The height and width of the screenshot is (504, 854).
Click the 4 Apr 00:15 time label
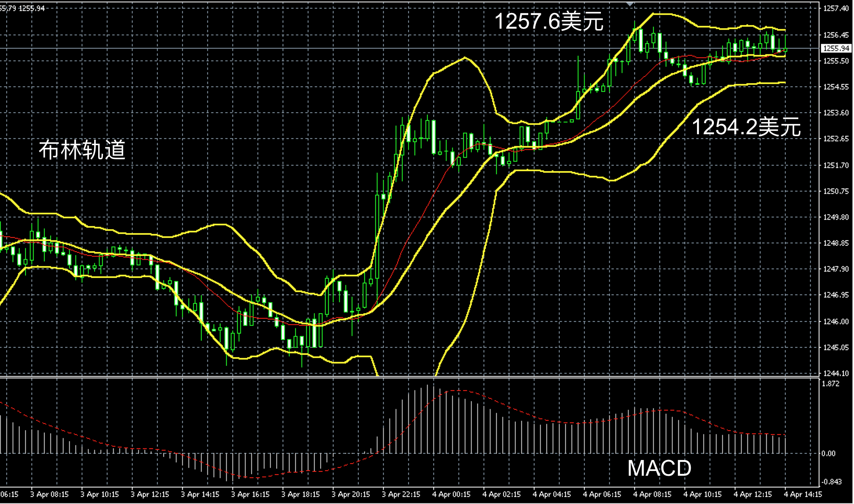451,494
